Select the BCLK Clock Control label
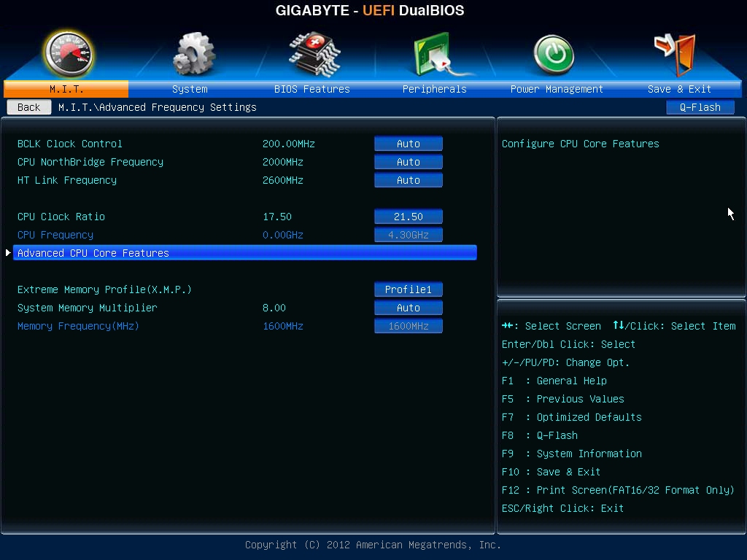Image resolution: width=747 pixels, height=560 pixels. [69, 144]
